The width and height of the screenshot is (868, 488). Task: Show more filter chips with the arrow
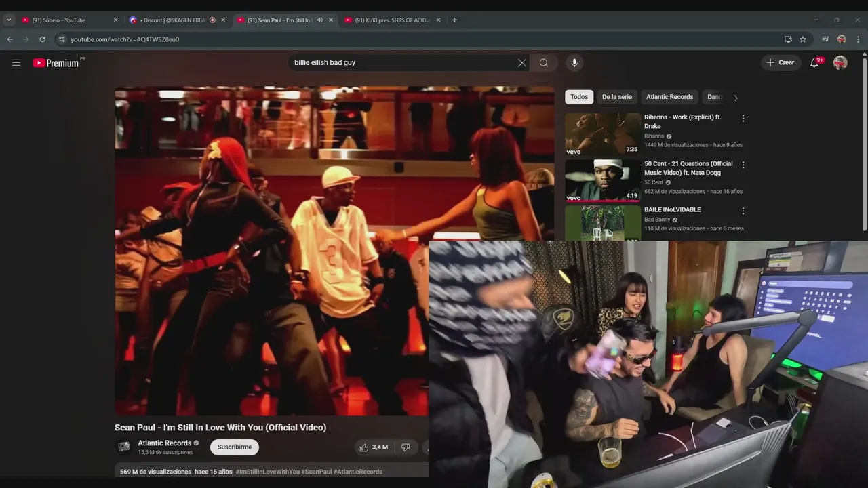click(x=736, y=98)
